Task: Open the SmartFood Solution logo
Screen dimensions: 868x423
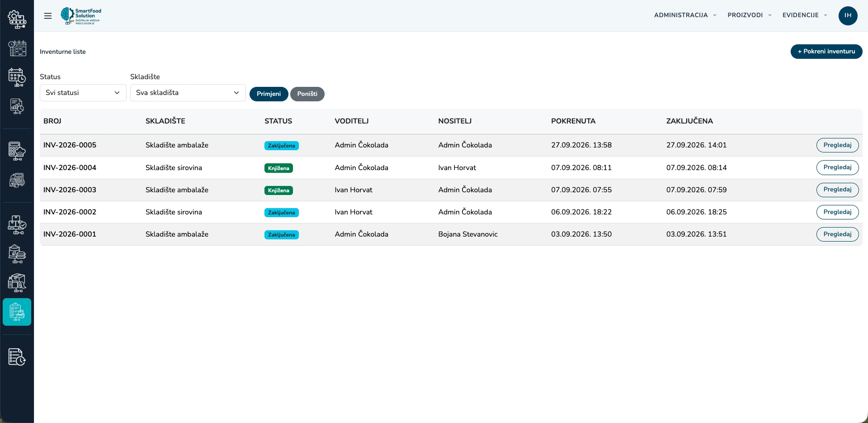Action: tap(81, 16)
